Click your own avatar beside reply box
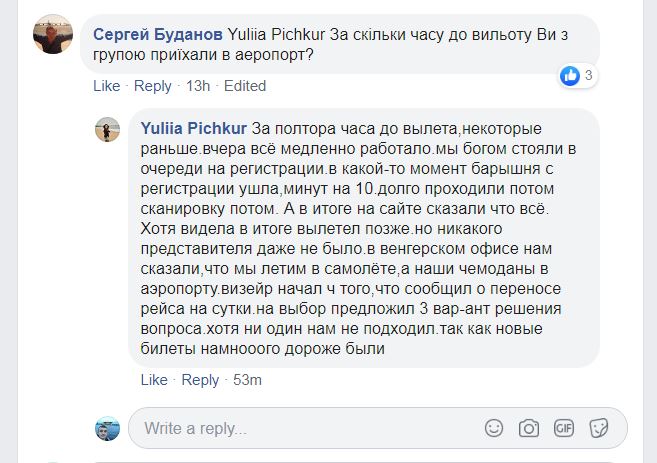Image resolution: width=657 pixels, height=463 pixels. pos(108,428)
